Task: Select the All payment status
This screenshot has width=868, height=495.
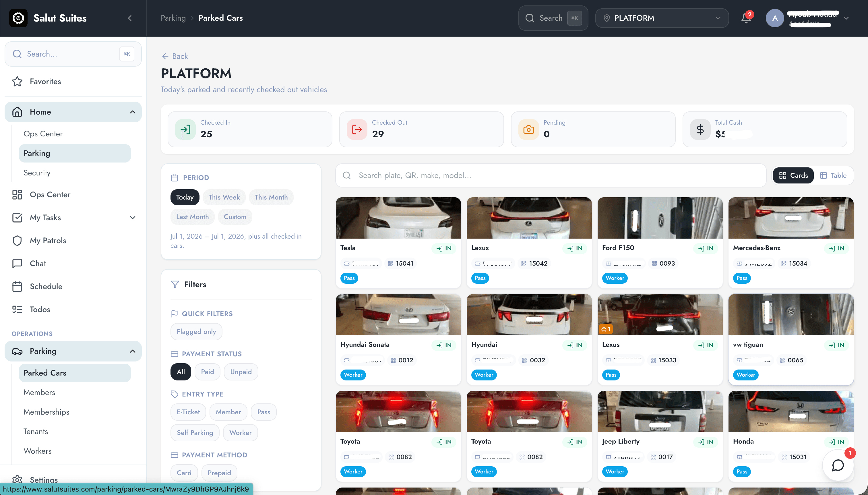Action: [181, 372]
